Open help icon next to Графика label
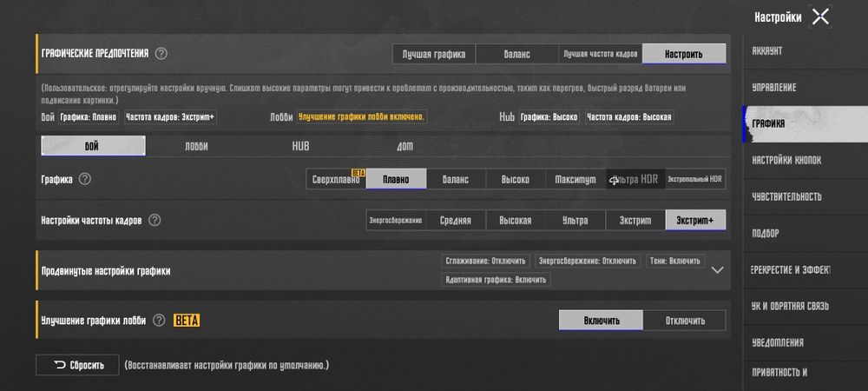The width and height of the screenshot is (868, 391). click(x=85, y=179)
